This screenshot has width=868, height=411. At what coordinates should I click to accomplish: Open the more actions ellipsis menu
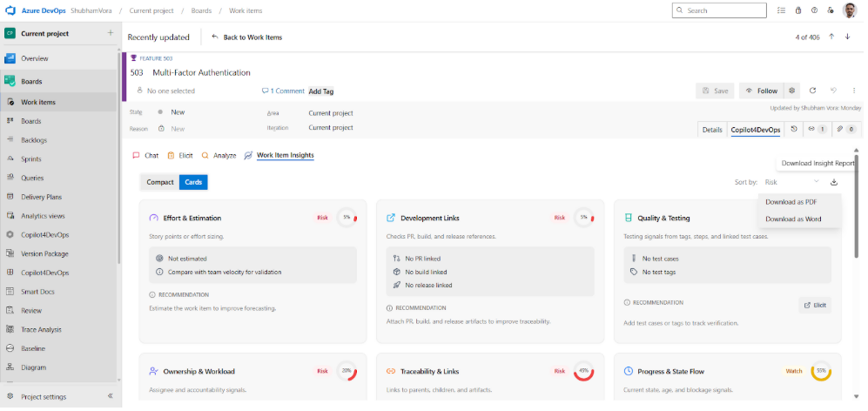(x=854, y=91)
